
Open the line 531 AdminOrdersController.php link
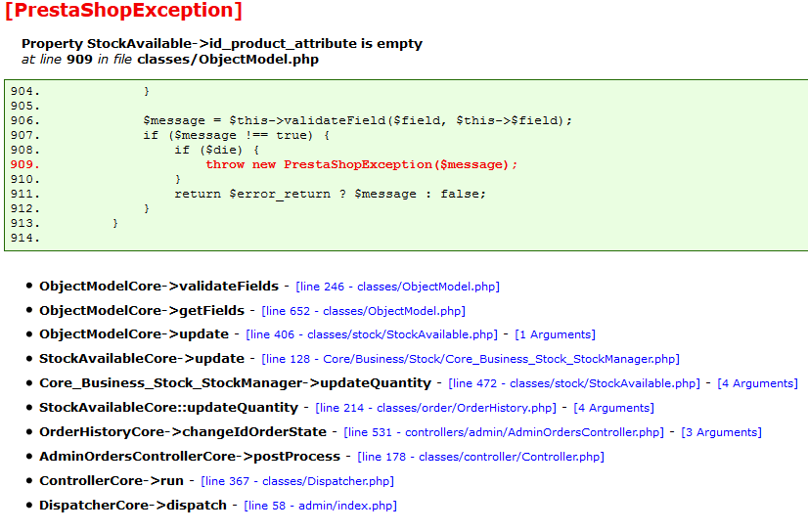(504, 432)
